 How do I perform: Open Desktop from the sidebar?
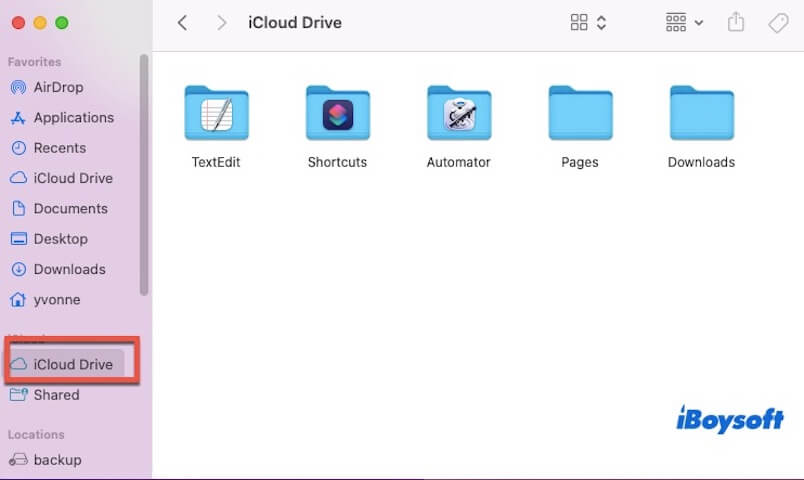point(60,239)
